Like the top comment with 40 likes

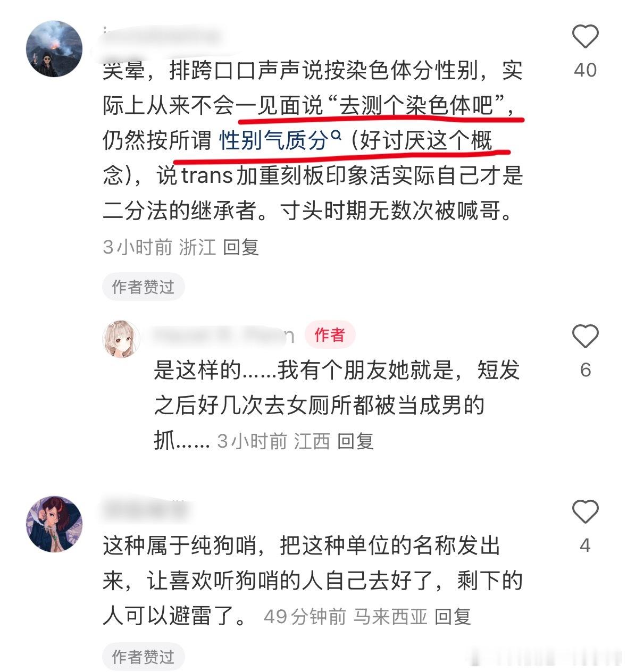coord(585,37)
